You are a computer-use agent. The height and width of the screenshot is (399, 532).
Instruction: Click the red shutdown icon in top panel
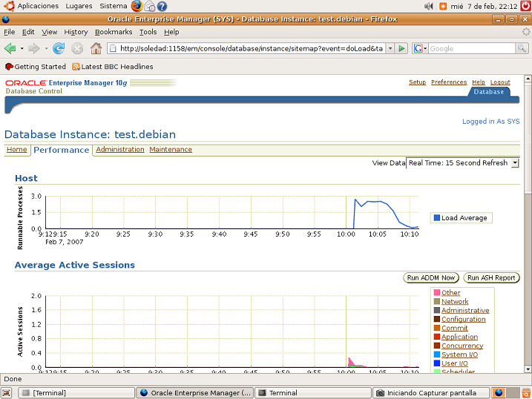point(525,6)
